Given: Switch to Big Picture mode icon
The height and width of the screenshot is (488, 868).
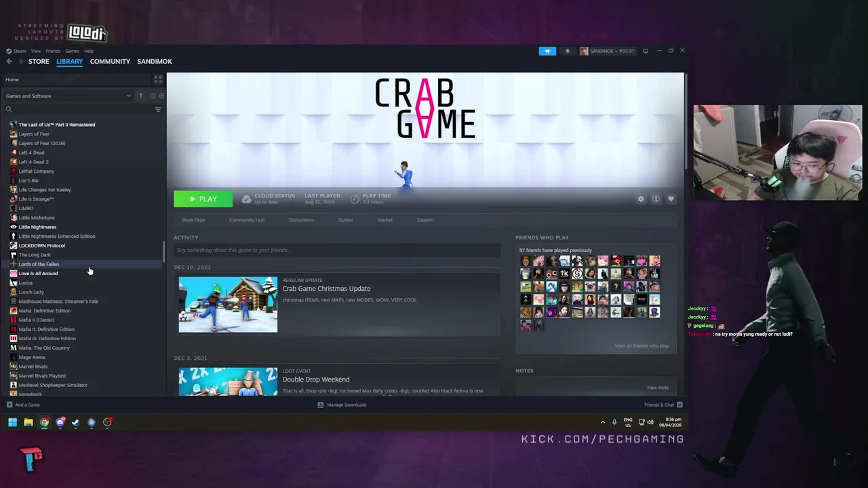Looking at the screenshot, I should click(x=646, y=51).
